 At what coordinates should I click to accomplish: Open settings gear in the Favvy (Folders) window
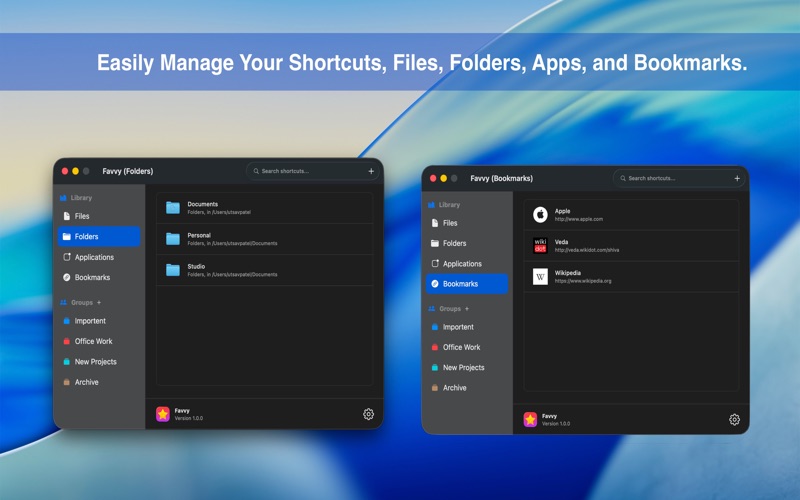click(368, 414)
